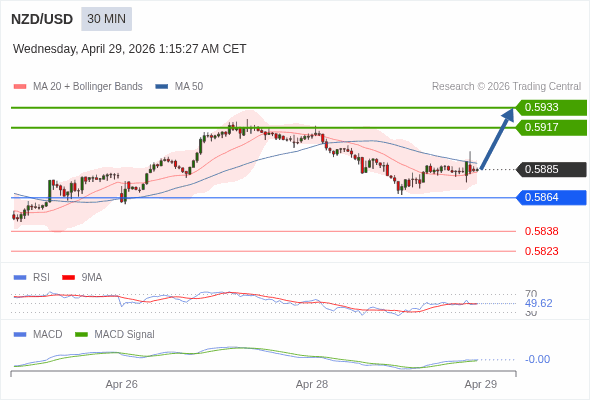Click the 0.5838 support level value

click(541, 231)
